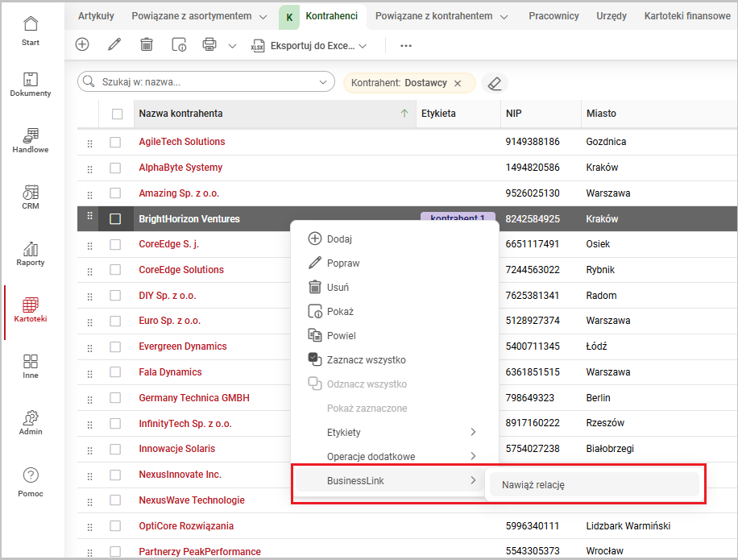Remove the Kontrahent: Dostawcy filter chip

pos(458,83)
